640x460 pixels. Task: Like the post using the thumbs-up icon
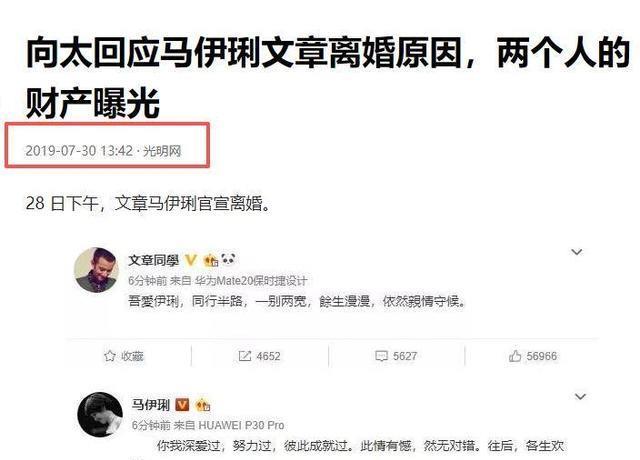515,356
